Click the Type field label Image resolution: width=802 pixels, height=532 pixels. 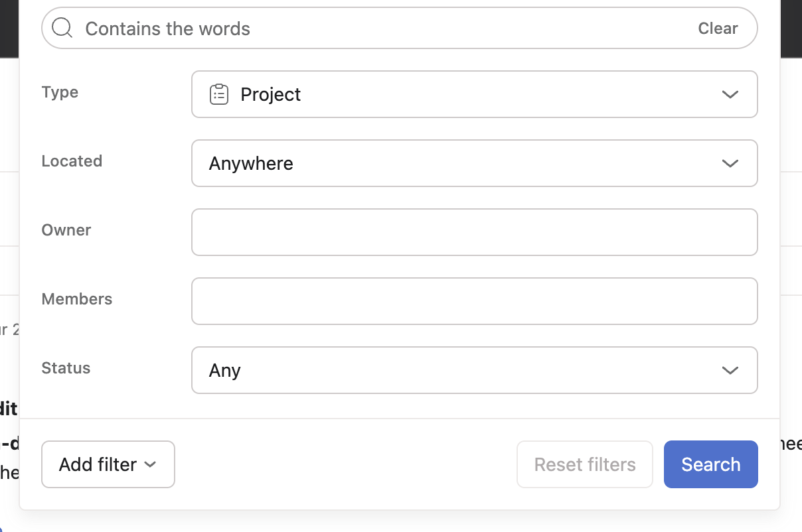point(60,92)
